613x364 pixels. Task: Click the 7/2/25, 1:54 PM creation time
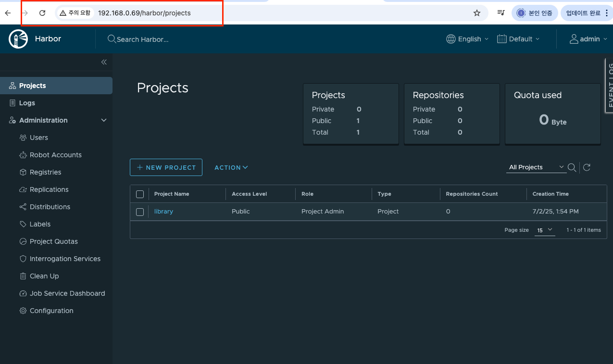tap(555, 212)
